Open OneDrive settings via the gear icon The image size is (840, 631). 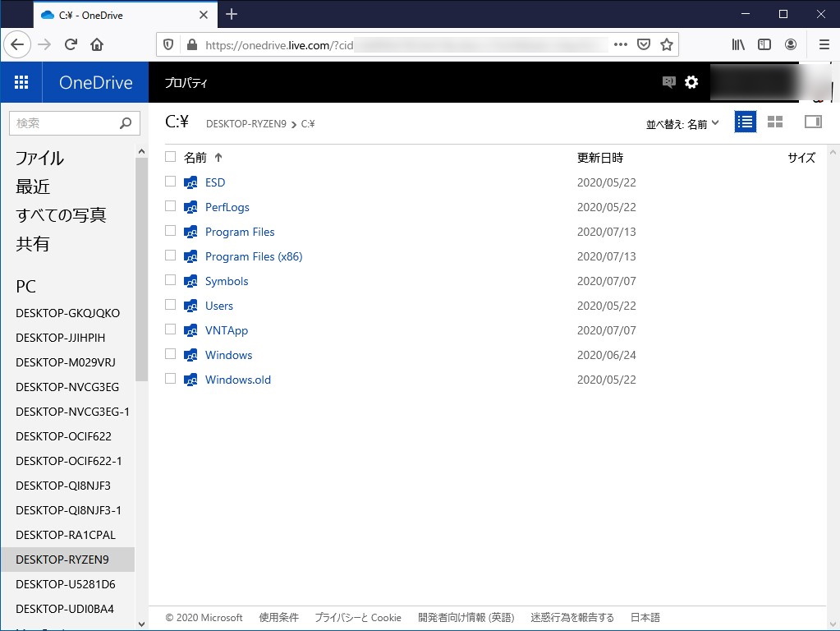691,82
